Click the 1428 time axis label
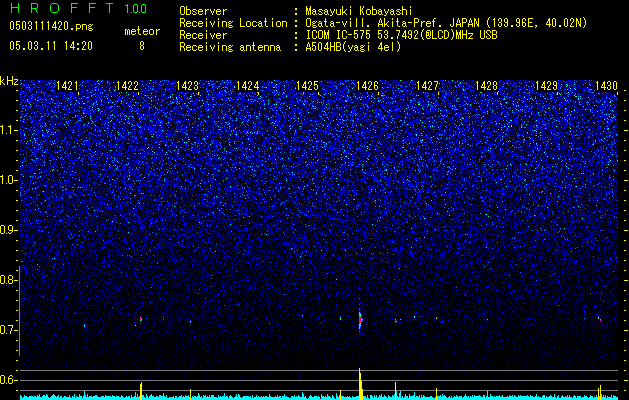 tap(487, 85)
